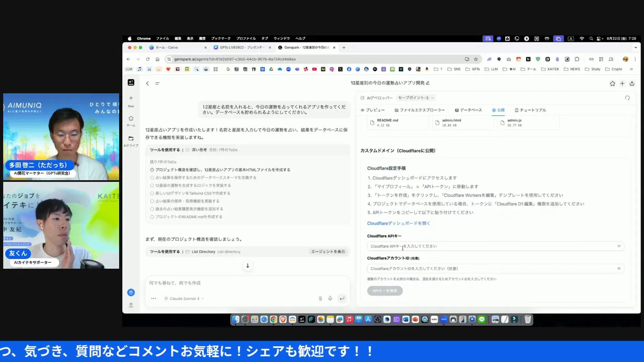The width and height of the screenshot is (644, 362).
Task: Select the ToDo 12星座の運勢を生成するロジック item
Action: click(x=191, y=185)
